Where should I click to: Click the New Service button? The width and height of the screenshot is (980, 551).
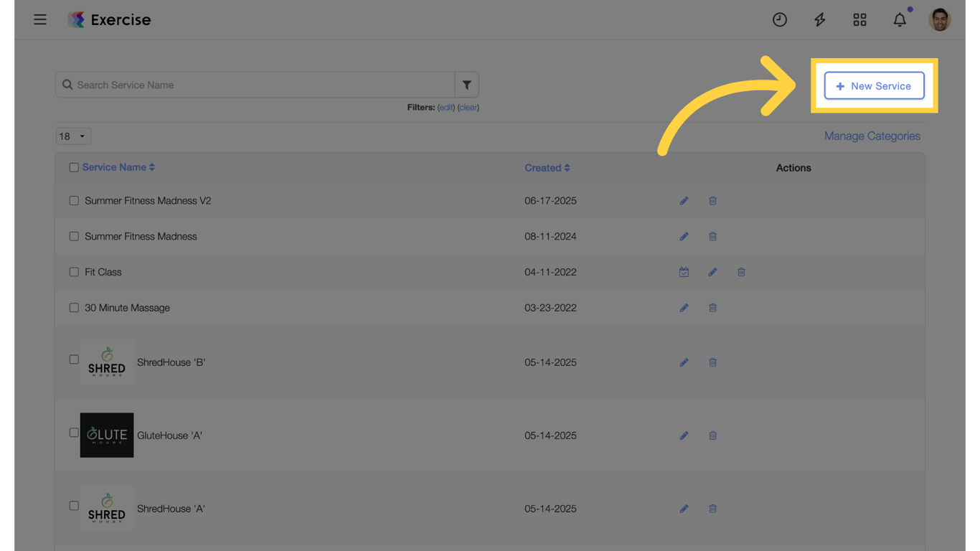click(874, 86)
